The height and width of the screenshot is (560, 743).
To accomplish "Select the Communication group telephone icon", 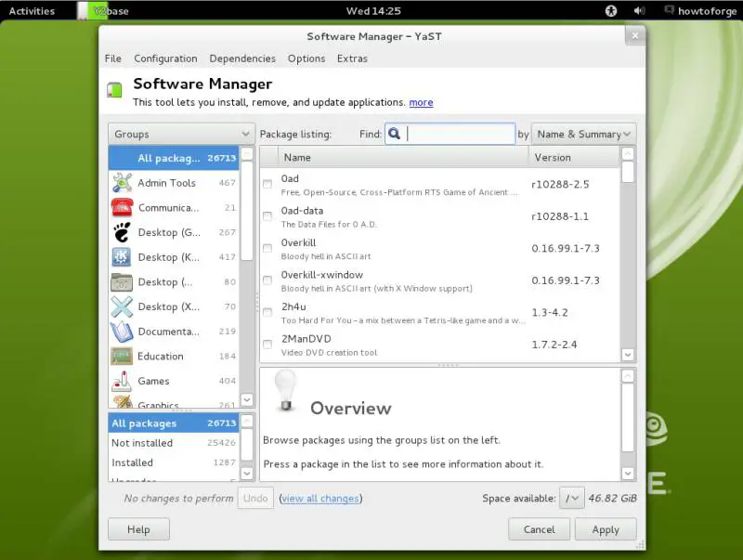I will pos(122,207).
